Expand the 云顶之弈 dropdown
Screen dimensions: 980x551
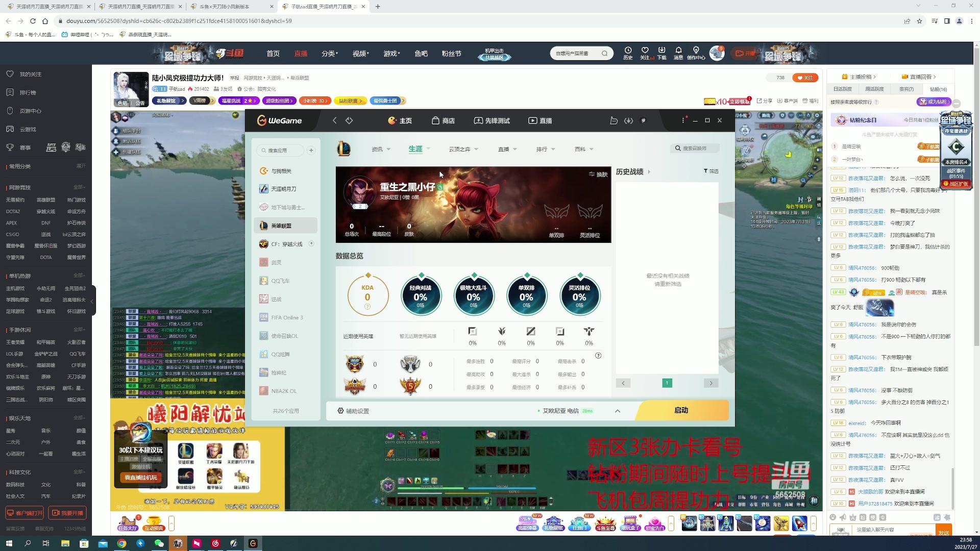463,149
